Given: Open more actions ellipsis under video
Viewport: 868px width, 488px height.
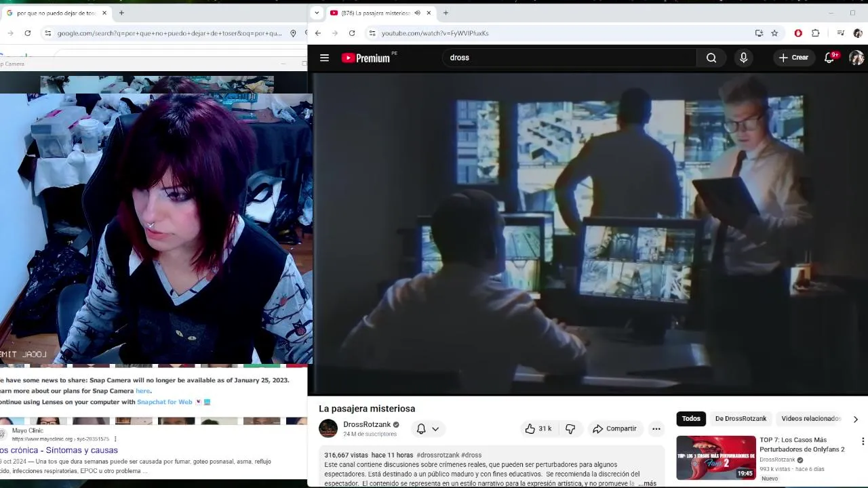Looking at the screenshot, I should tap(656, 428).
